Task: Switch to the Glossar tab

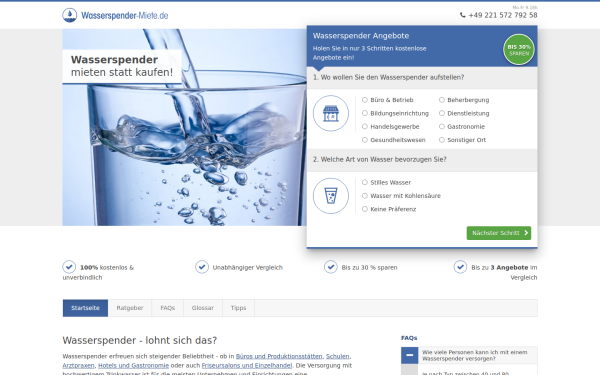Action: pyautogui.click(x=203, y=308)
